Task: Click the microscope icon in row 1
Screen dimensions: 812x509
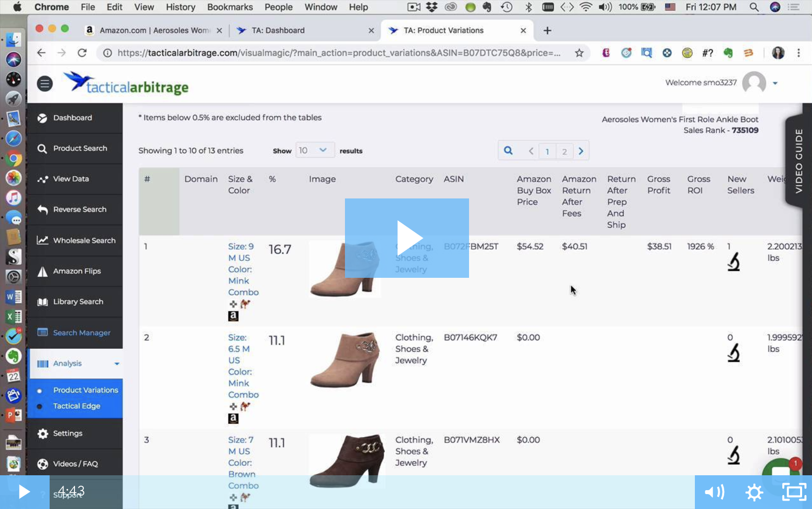Action: tap(734, 261)
